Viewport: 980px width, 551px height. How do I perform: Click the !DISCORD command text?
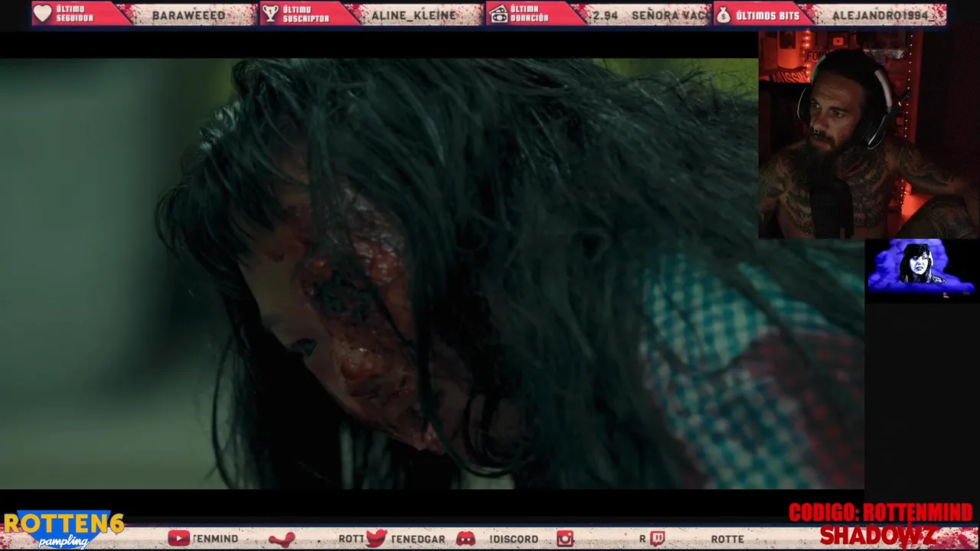click(514, 539)
